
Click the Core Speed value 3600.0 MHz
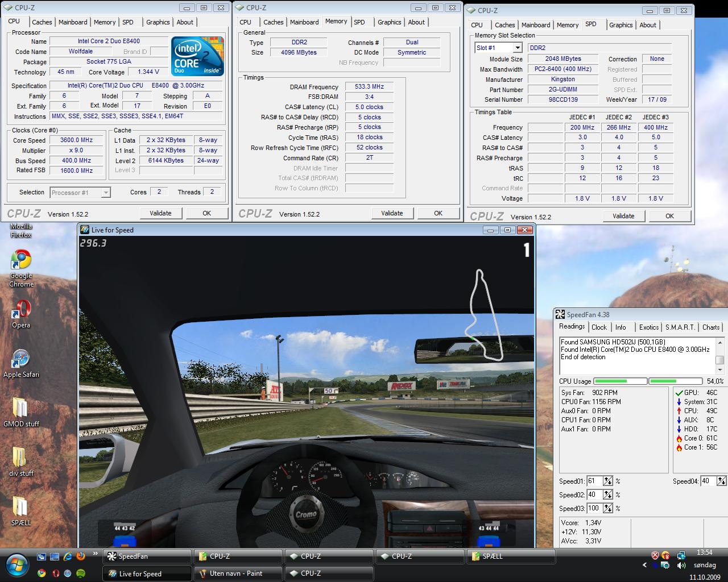point(77,140)
